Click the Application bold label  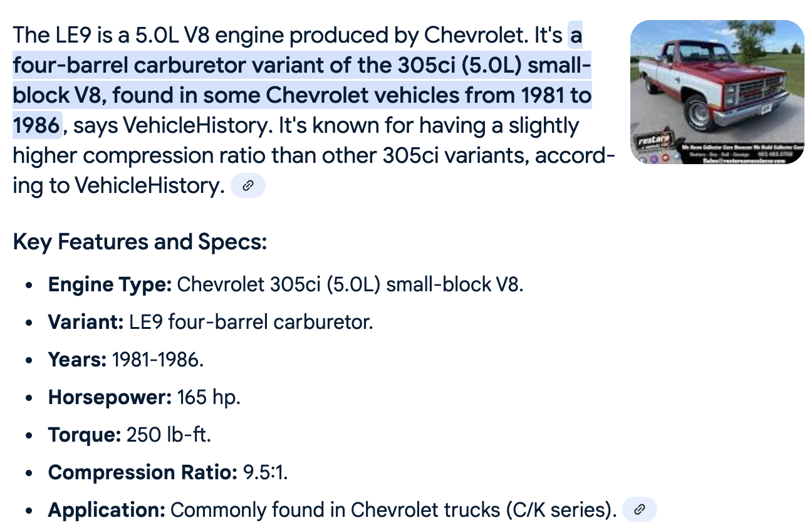107,510
